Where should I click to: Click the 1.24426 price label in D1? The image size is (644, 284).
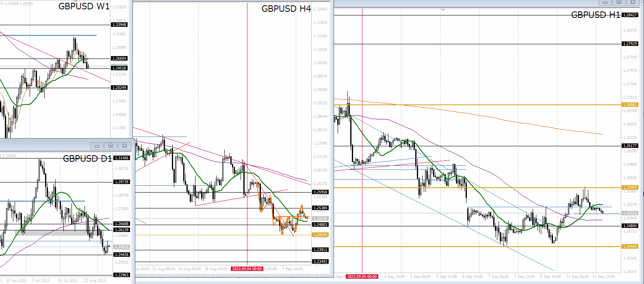[x=122, y=255]
